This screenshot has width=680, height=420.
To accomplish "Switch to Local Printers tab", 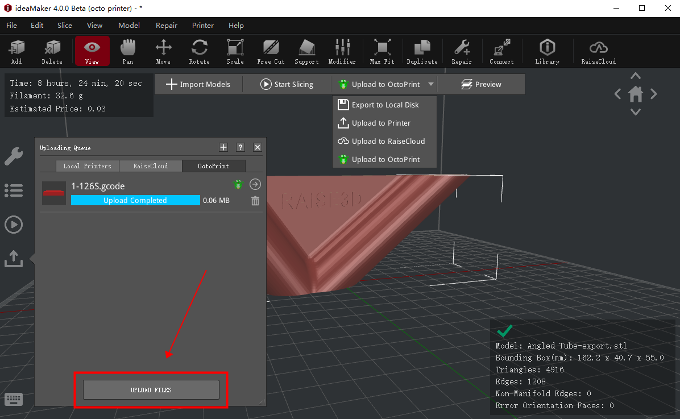I will (87, 166).
